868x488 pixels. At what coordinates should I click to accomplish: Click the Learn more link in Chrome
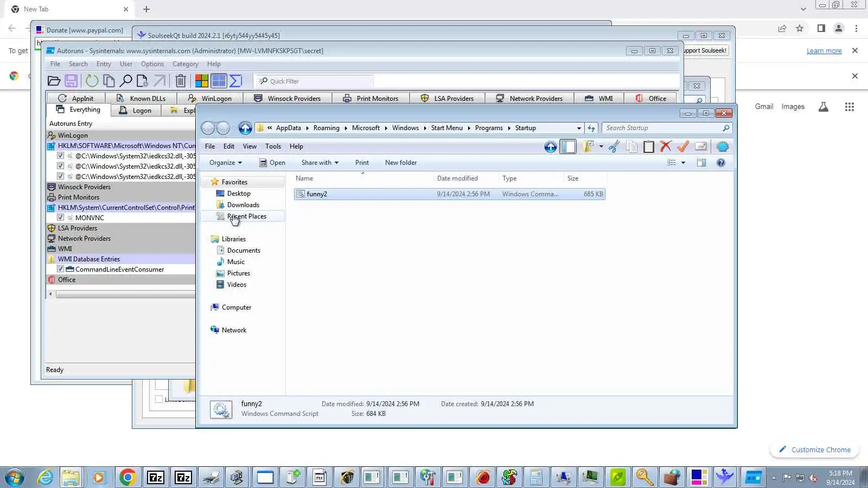point(824,51)
